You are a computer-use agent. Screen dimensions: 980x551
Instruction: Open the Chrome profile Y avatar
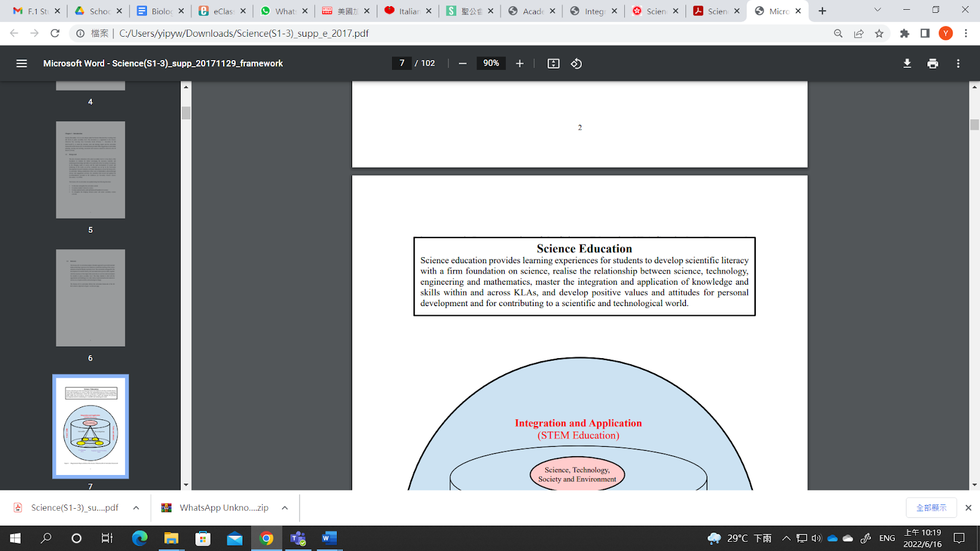coord(946,33)
